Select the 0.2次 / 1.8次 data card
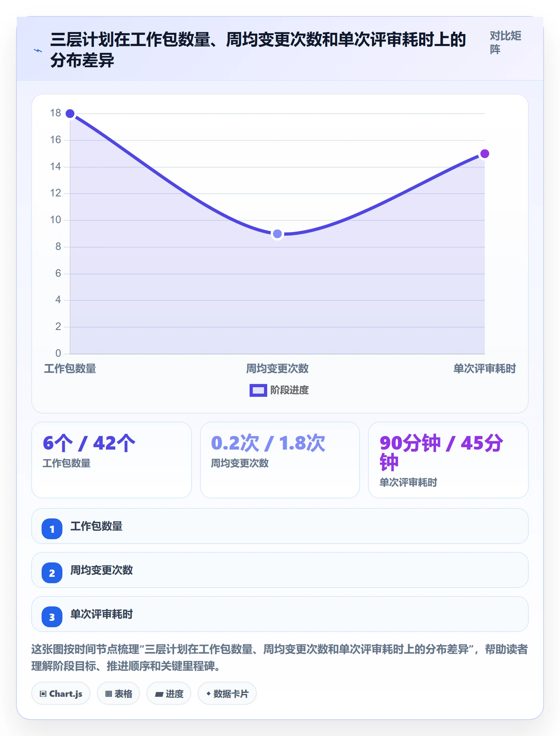This screenshot has width=560, height=736. (280, 460)
